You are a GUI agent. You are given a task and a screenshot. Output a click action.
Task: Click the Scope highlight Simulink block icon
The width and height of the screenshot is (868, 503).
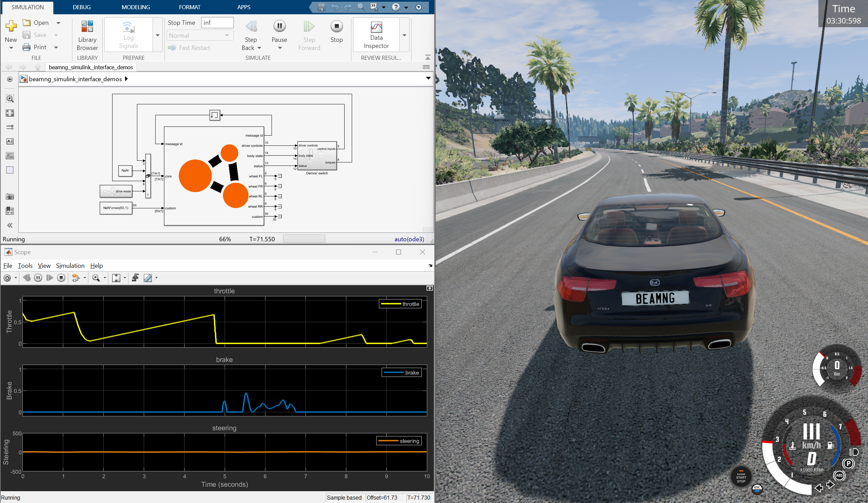pos(75,278)
